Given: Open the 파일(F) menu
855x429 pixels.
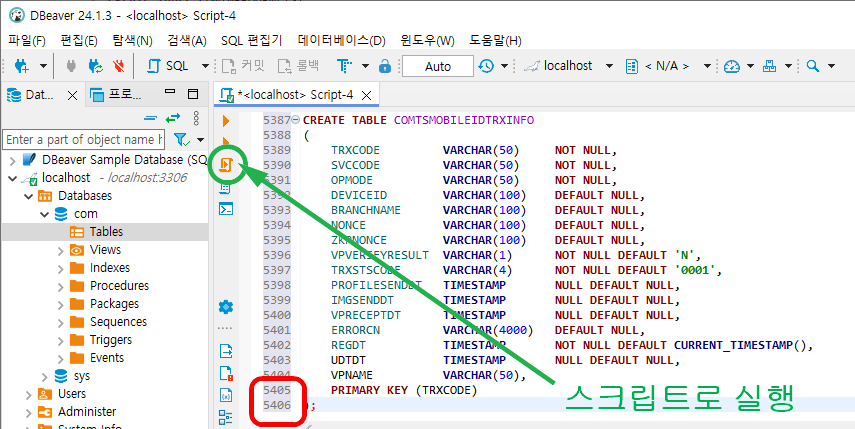Looking at the screenshot, I should pos(27,41).
